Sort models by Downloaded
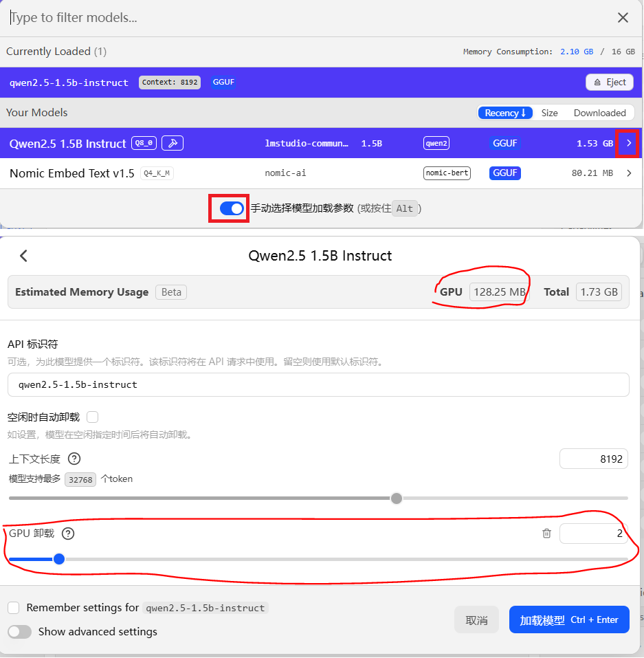Screen dimensions: 644x658 coord(599,113)
